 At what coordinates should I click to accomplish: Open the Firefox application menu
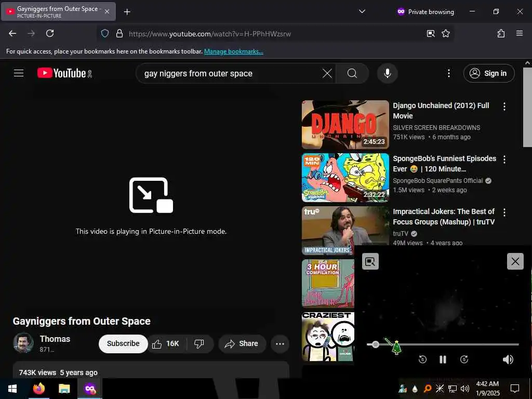(x=519, y=33)
